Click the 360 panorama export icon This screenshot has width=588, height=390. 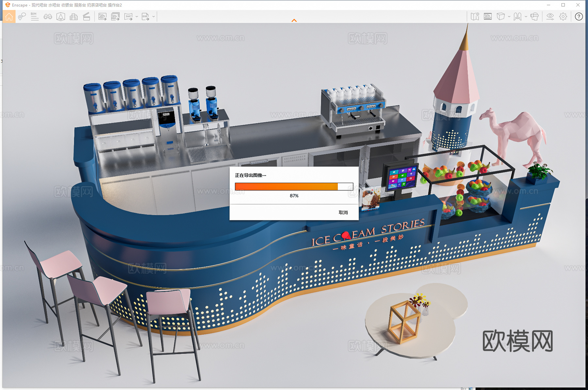[x=128, y=16]
